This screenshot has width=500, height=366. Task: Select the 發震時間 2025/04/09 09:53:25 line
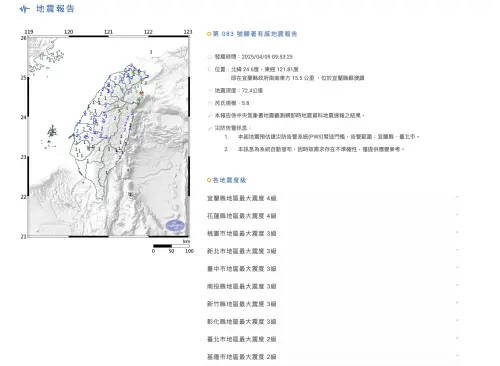(x=254, y=57)
